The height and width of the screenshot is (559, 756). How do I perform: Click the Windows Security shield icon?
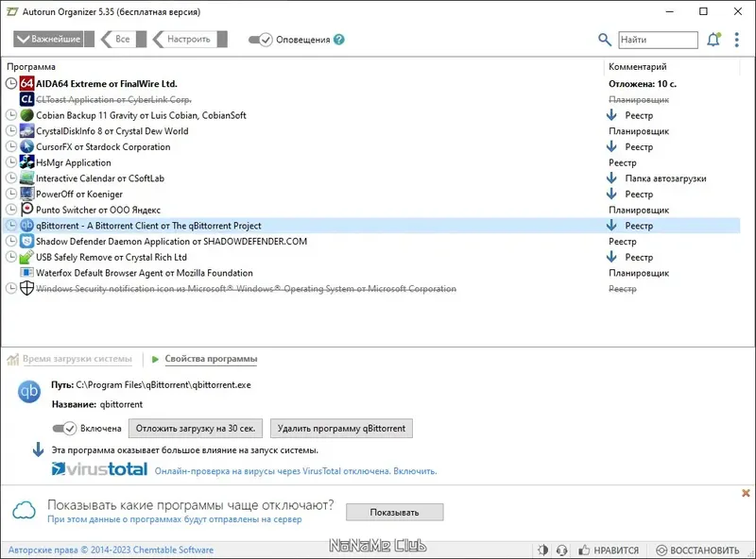[x=27, y=288]
